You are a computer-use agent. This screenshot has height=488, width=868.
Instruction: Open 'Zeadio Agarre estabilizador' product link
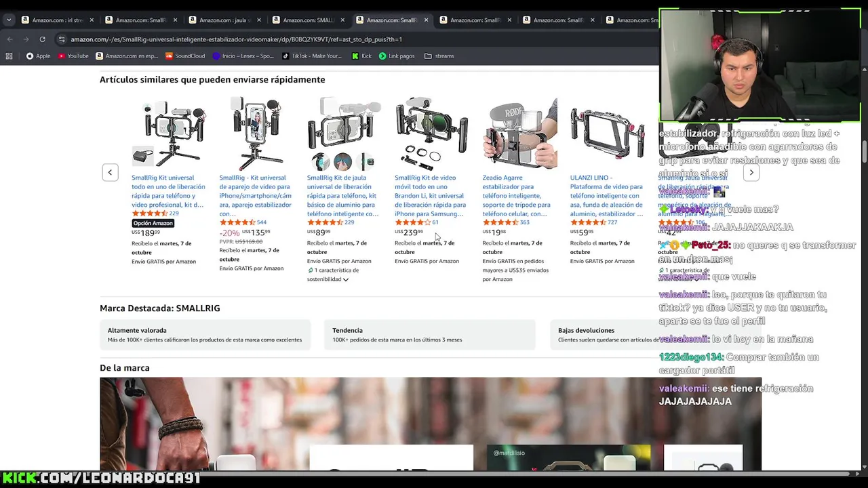pos(517,195)
